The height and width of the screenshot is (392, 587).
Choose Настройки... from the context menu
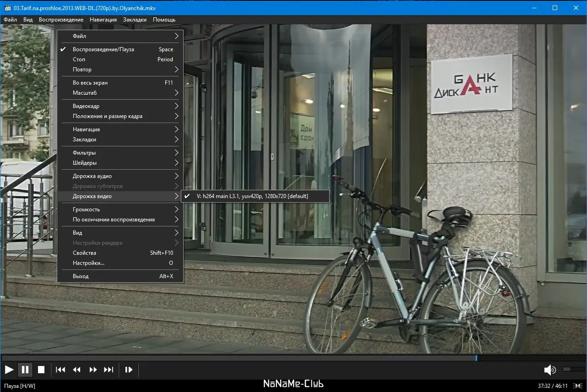pyautogui.click(x=89, y=263)
